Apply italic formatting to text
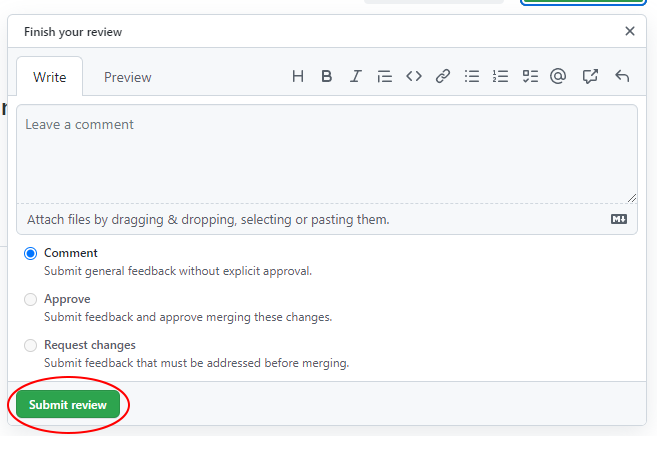This screenshot has height=450, width=657. pos(355,76)
